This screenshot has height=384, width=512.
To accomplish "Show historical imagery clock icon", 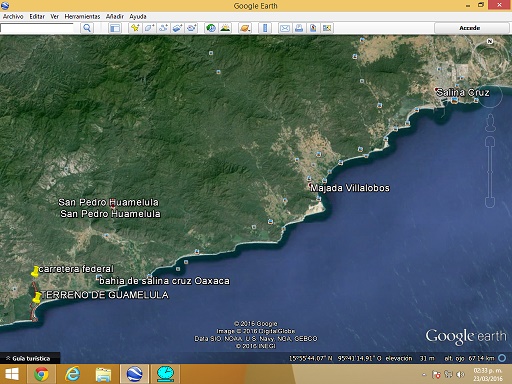I will (x=211, y=28).
